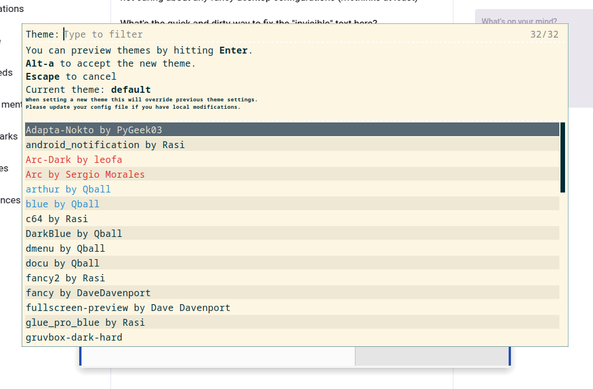Pick the DarkBlue by Qball theme
Image resolution: width=593 pixels, height=389 pixels.
tap(292, 233)
